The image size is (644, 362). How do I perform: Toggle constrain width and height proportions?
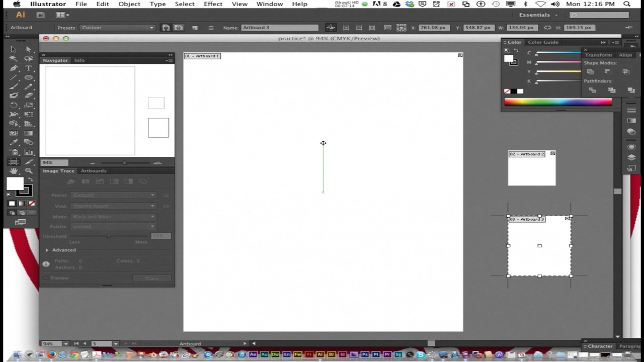[x=547, y=28]
